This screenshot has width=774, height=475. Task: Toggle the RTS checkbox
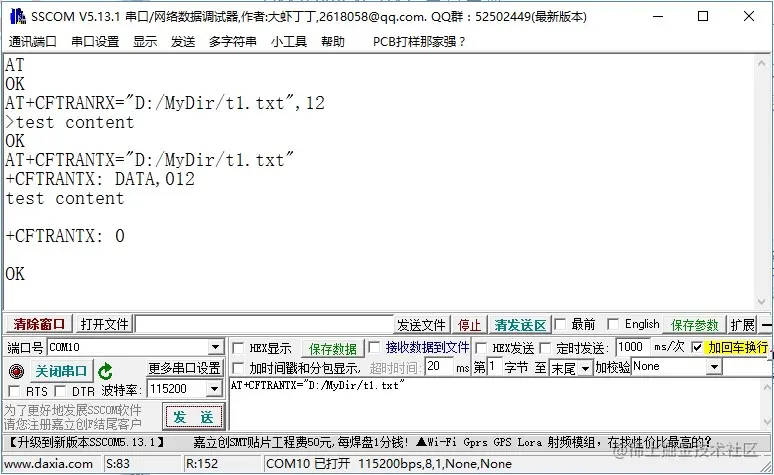(14, 391)
